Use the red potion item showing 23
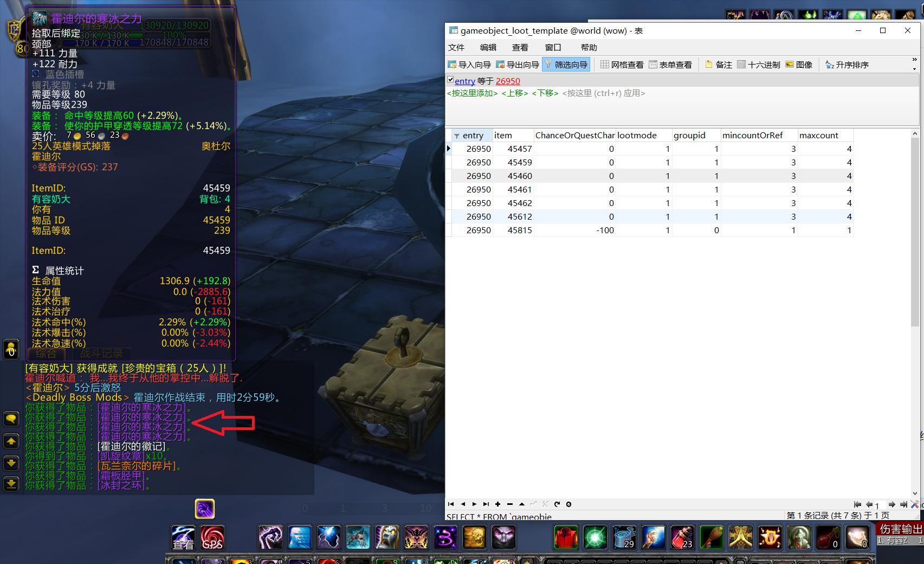The image size is (924, 564). point(683,538)
